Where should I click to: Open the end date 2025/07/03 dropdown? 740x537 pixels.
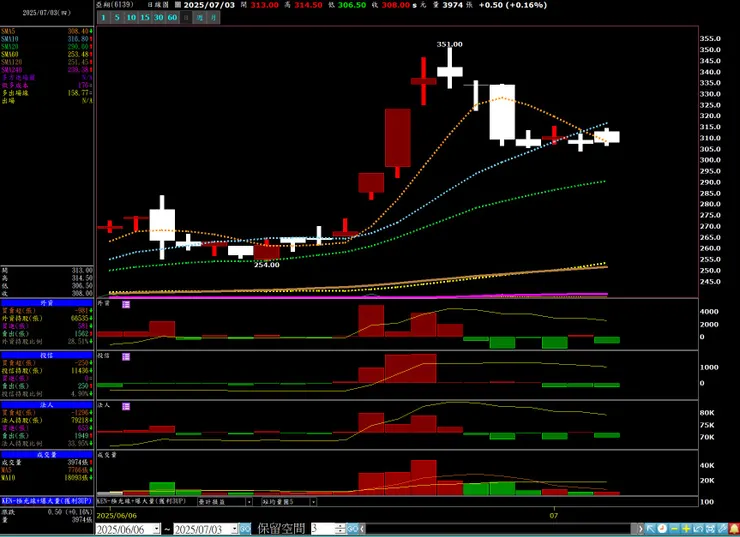[x=234, y=529]
